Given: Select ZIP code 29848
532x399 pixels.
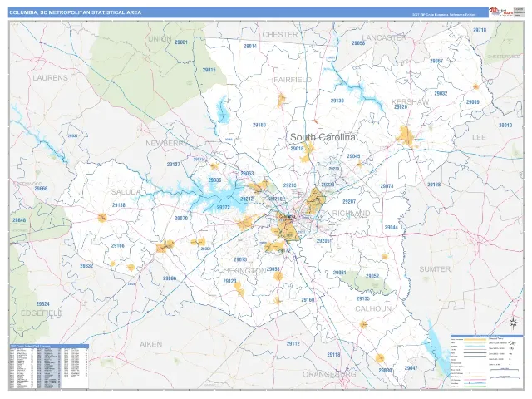Looking at the screenshot, I should [x=19, y=220].
